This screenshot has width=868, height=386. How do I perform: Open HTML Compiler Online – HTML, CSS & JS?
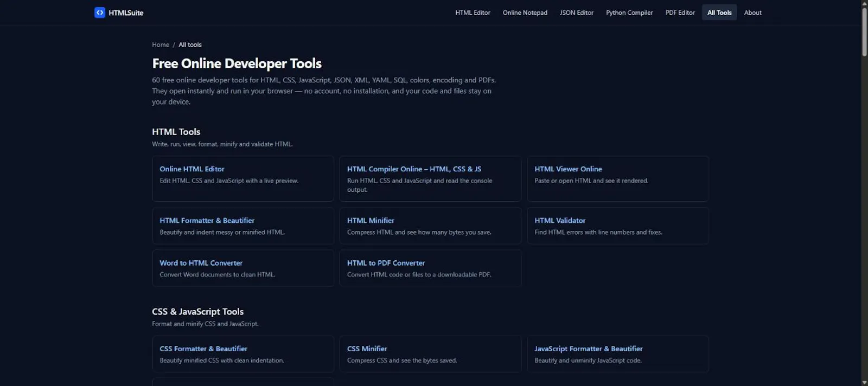point(430,179)
